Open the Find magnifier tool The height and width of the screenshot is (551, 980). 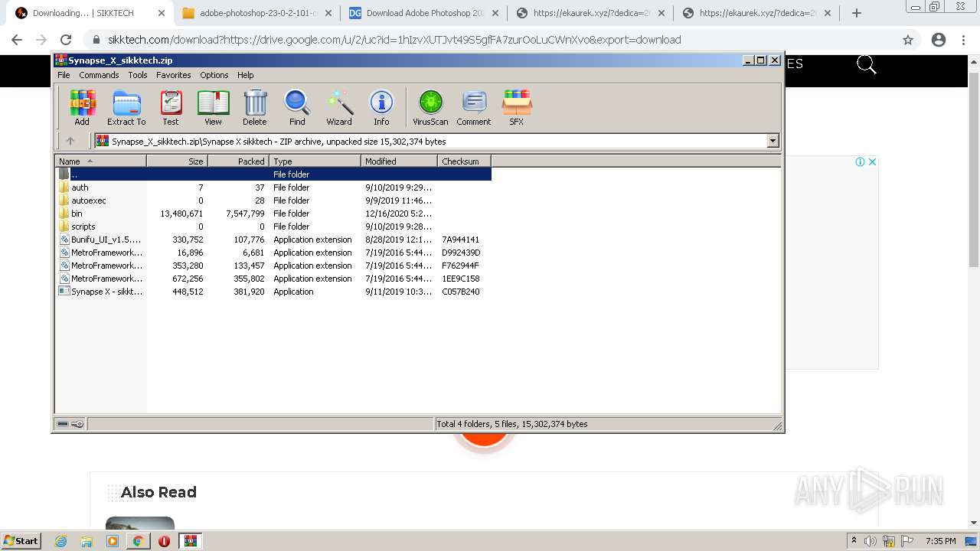(x=297, y=107)
